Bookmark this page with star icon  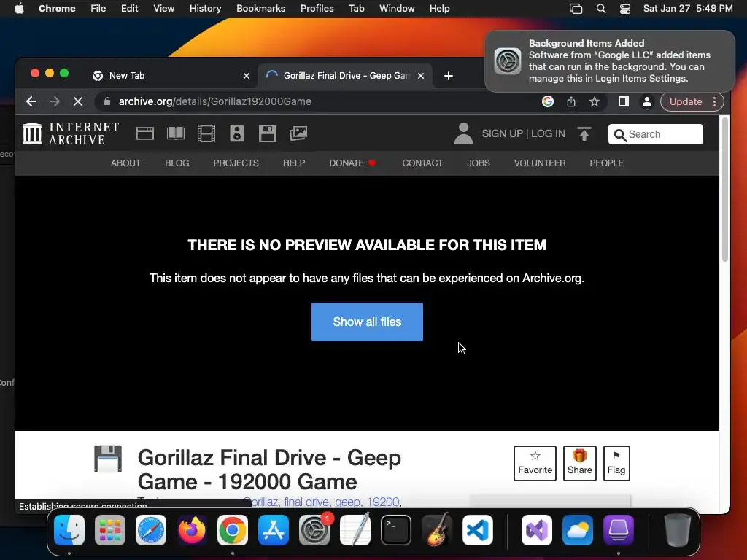coord(594,101)
